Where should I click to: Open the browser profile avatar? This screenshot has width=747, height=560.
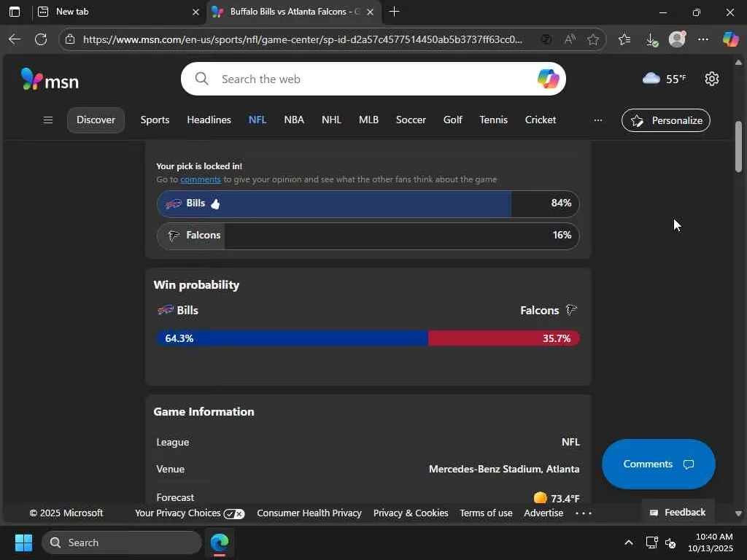click(677, 39)
